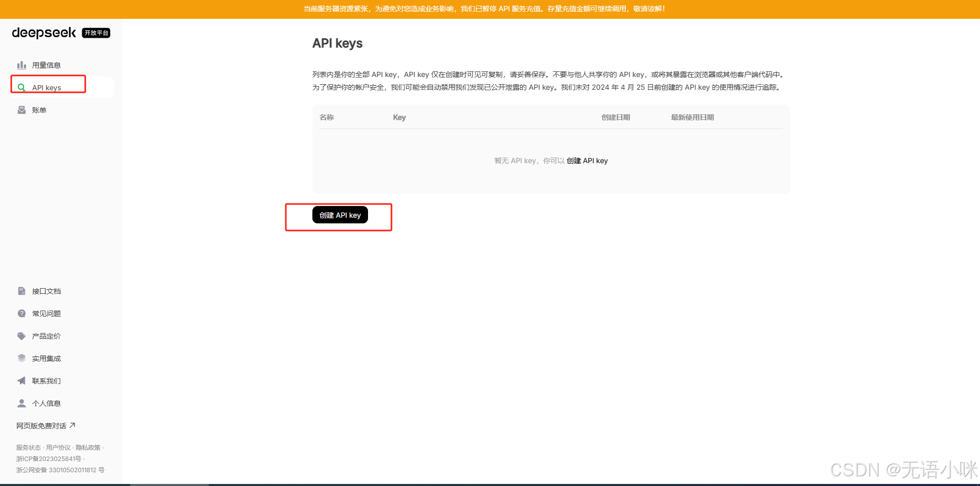Image resolution: width=980 pixels, height=486 pixels.
Task: Open the 隐私政策 footer link
Action: [x=88, y=448]
